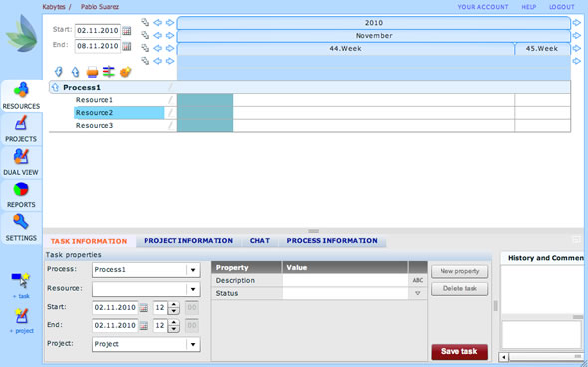Click the History horizontal scrollbar left arrow

point(504,357)
